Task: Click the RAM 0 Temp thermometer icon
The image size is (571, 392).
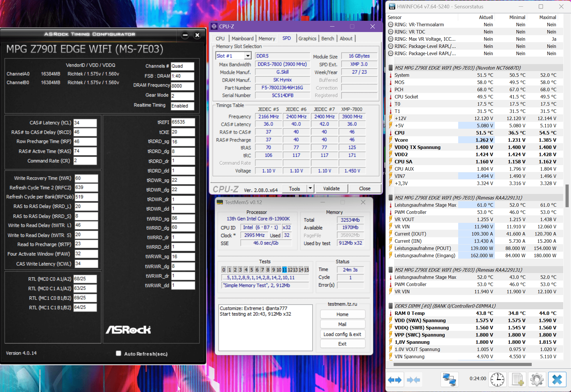Action: pos(391,313)
